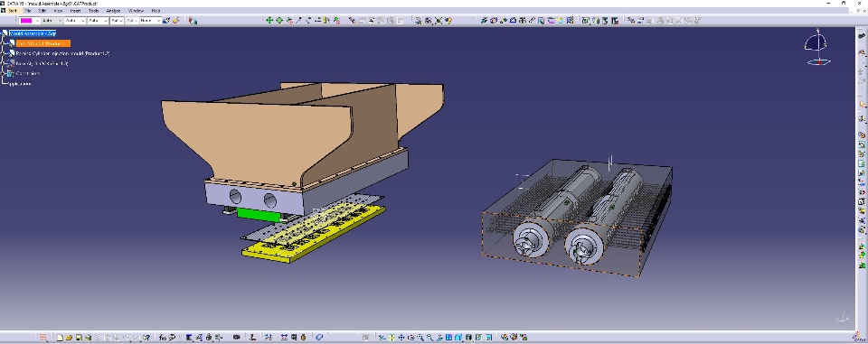Open the Analyze menu

pos(114,11)
